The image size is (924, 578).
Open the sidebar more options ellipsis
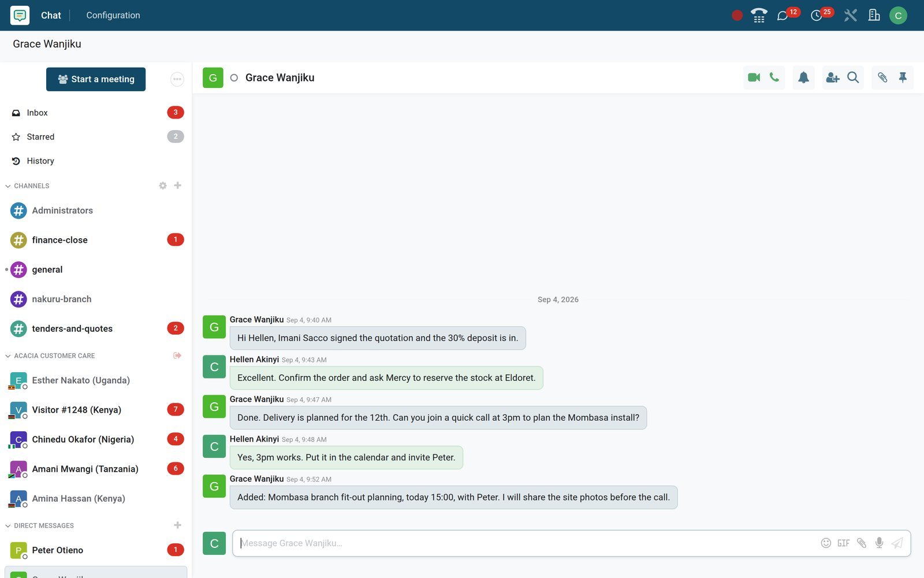(x=177, y=79)
